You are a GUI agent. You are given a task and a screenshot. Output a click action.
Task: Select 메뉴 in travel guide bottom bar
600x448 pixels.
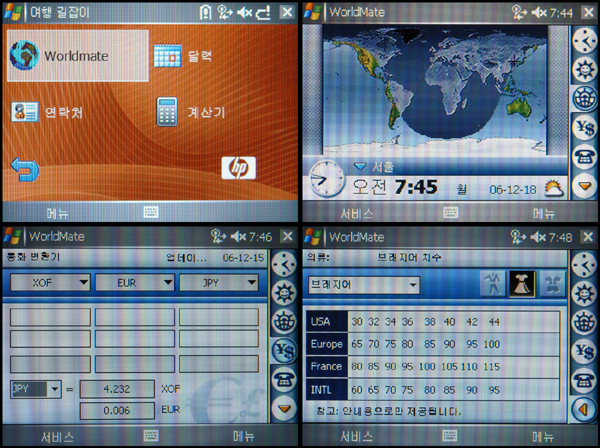pyautogui.click(x=57, y=213)
